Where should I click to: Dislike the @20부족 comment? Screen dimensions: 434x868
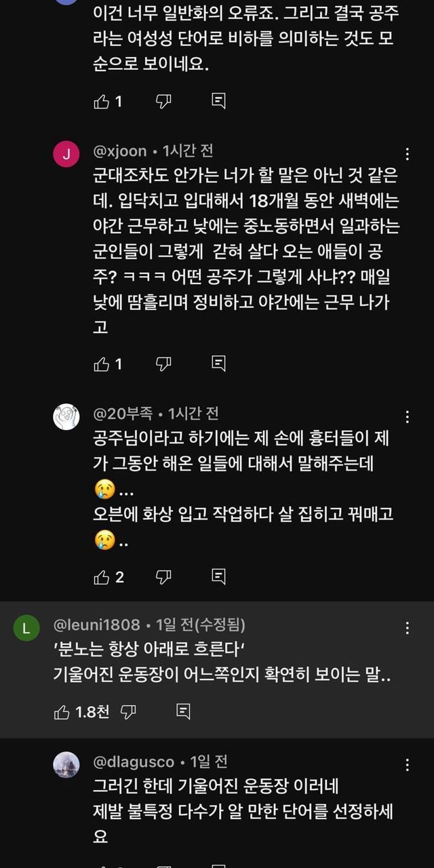(163, 577)
